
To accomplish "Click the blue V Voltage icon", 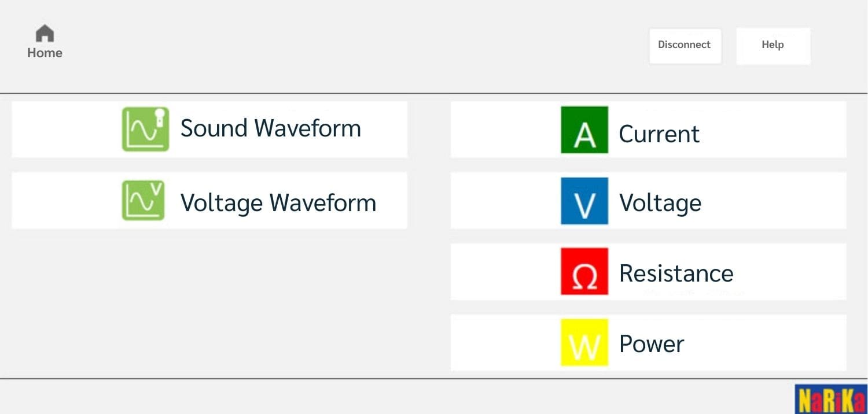I will (584, 201).
